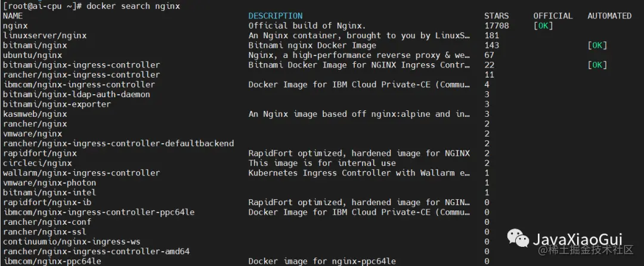Image resolution: width=644 pixels, height=266 pixels.
Task: Click the kasmweb 'An Nginx image based off' description
Action: tap(359, 114)
